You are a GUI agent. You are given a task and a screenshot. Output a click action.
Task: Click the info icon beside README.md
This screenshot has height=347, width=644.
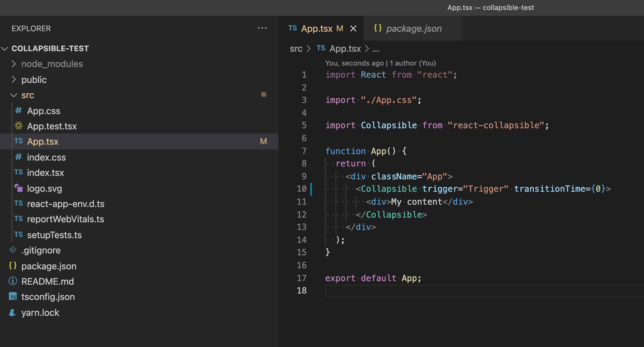pos(13,281)
